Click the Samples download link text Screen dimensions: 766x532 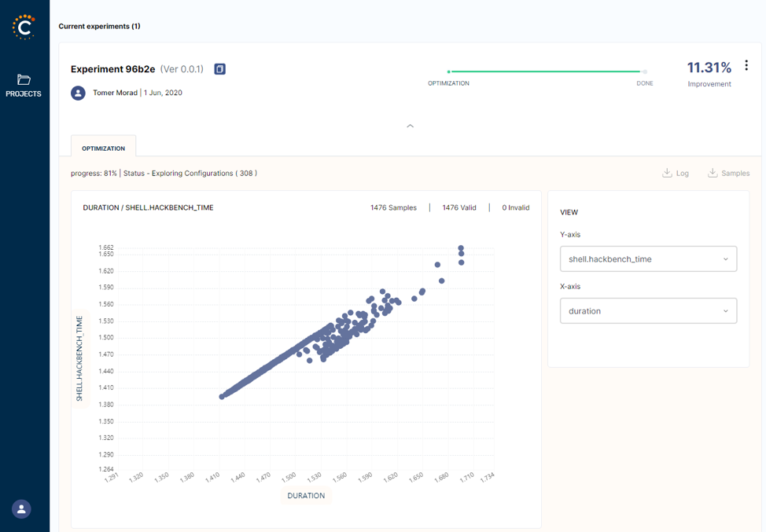click(x=735, y=173)
